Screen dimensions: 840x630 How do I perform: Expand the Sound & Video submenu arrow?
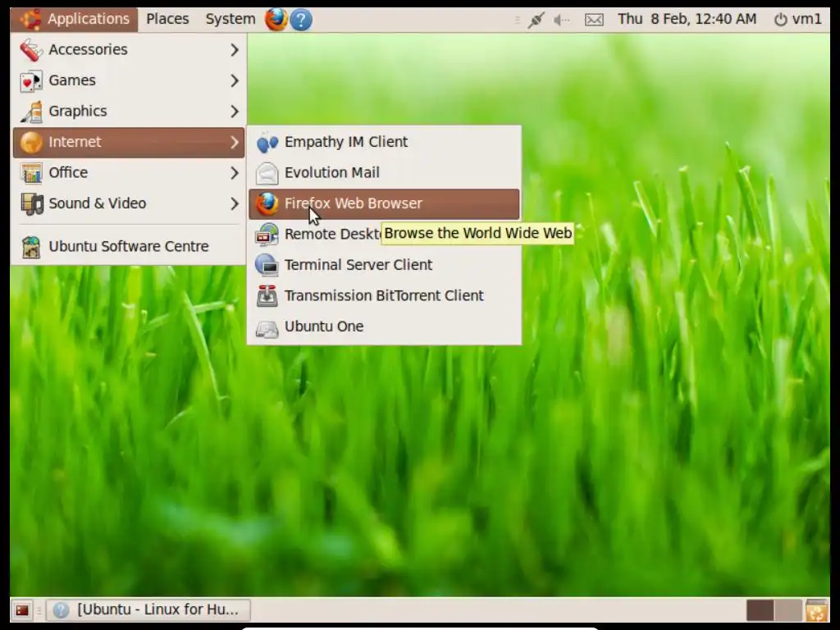(x=234, y=204)
